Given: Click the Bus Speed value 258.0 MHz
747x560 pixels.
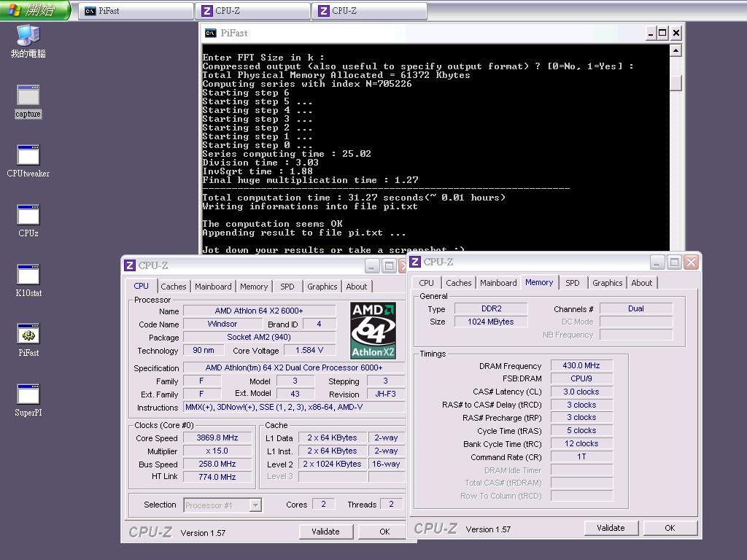Looking at the screenshot, I should [217, 464].
